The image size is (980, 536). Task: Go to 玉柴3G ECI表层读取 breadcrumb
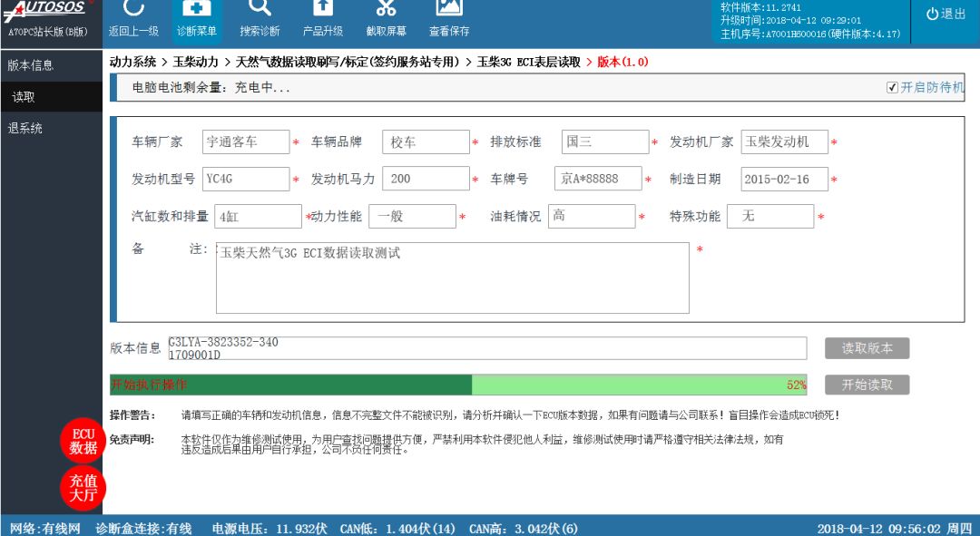tap(529, 62)
